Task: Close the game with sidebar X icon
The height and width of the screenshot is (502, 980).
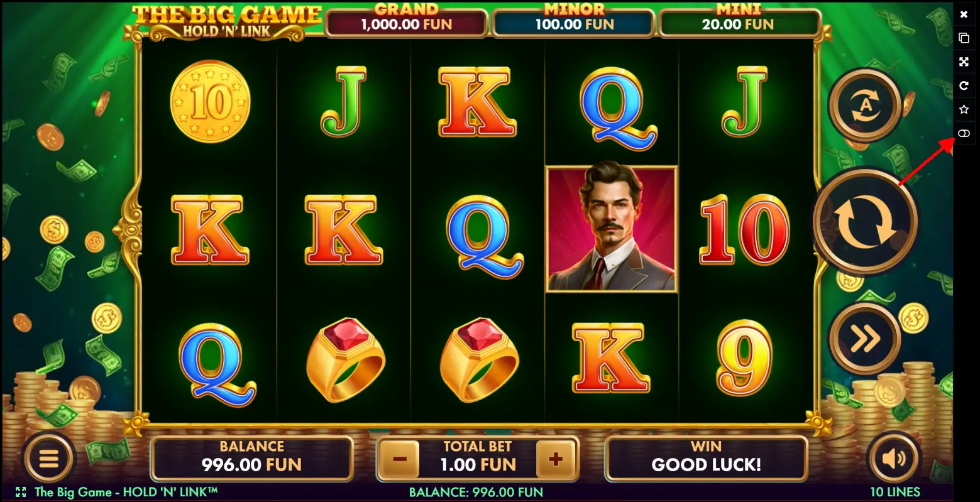Action: click(964, 14)
